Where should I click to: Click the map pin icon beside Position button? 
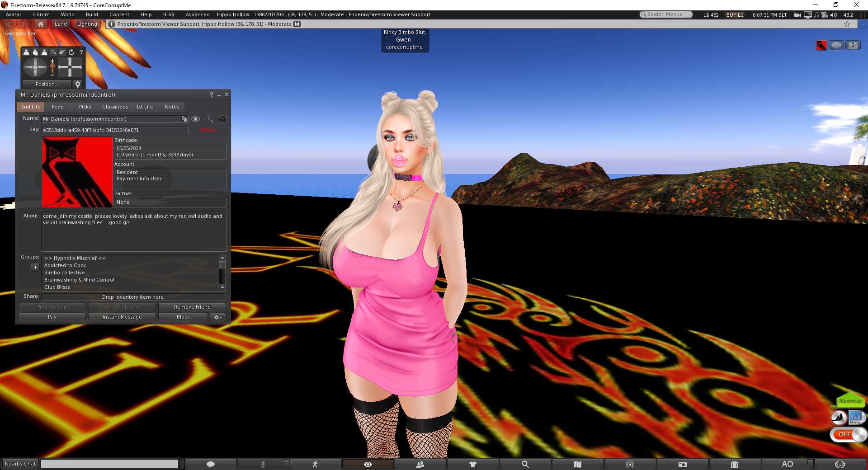click(78, 85)
